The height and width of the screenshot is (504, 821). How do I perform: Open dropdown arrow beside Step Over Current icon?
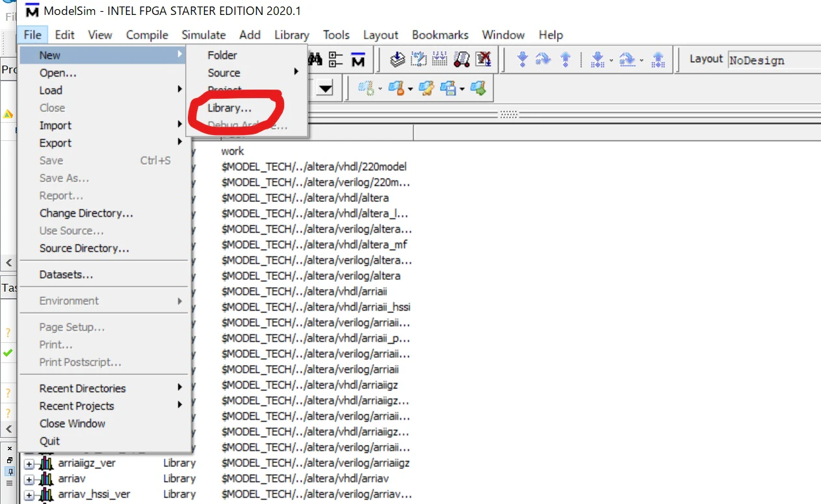coord(642,61)
